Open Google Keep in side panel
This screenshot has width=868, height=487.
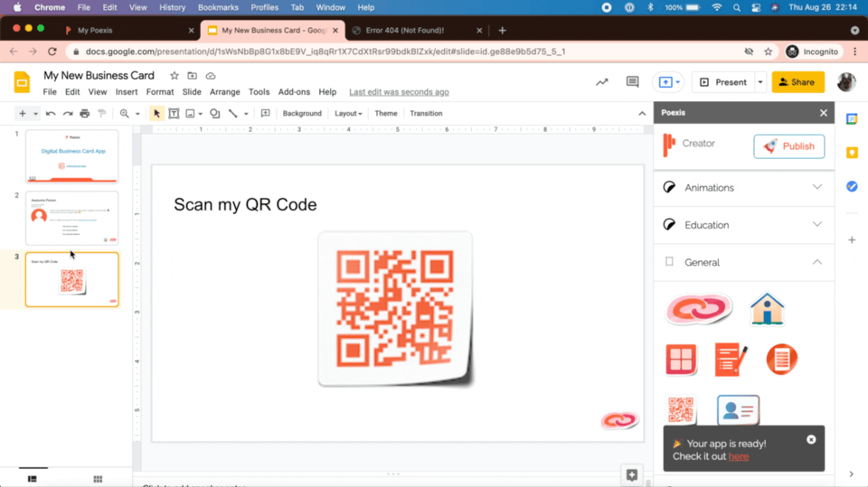click(852, 153)
